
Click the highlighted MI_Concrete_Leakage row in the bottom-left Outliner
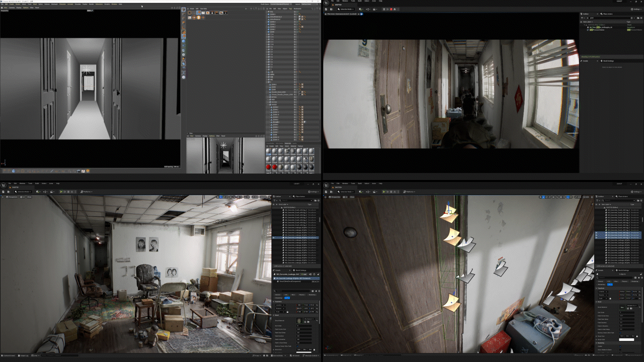pyautogui.click(x=296, y=237)
